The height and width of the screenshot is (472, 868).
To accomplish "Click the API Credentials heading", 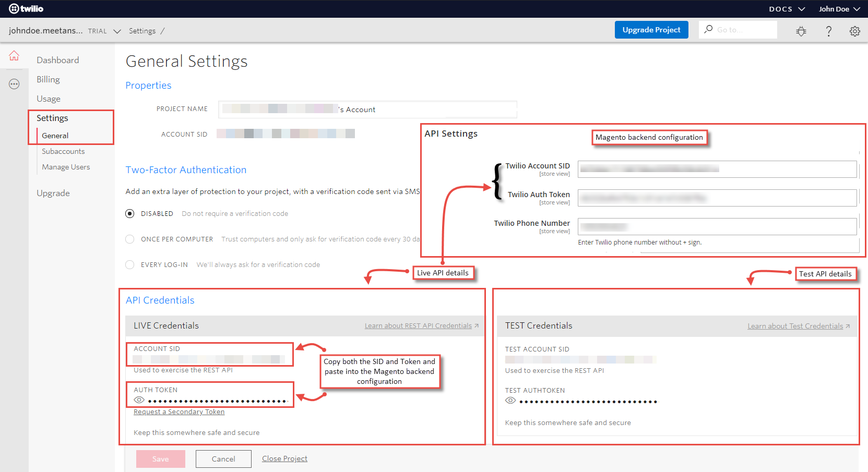I will [160, 300].
